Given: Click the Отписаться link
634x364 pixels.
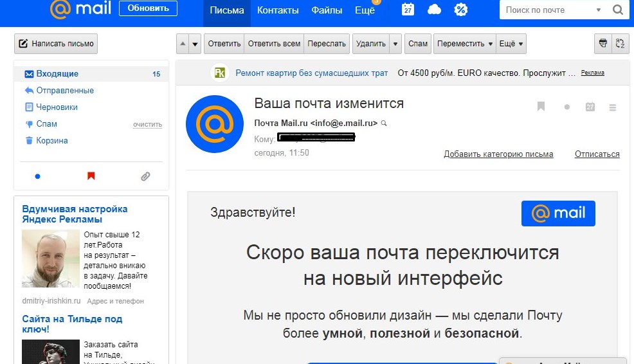Looking at the screenshot, I should click(597, 154).
